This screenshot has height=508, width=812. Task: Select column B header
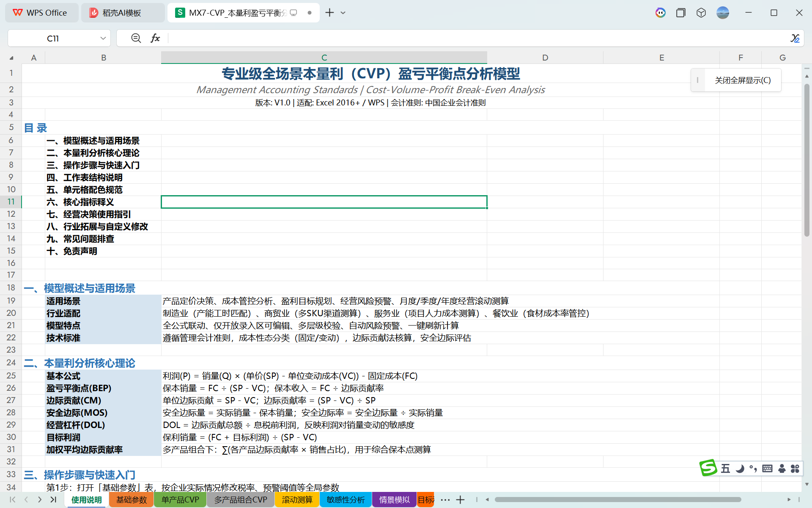103,58
